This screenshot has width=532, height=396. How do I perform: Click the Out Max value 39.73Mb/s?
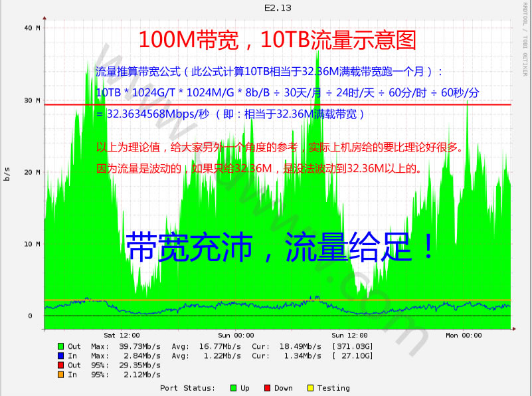point(139,346)
